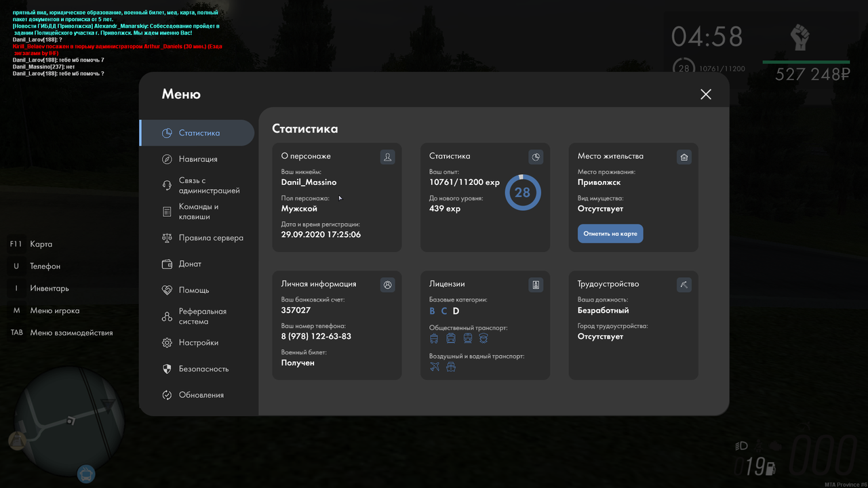Click the pie chart icon beside Статистика
Viewport: 868px width, 488px height.
[x=167, y=133]
